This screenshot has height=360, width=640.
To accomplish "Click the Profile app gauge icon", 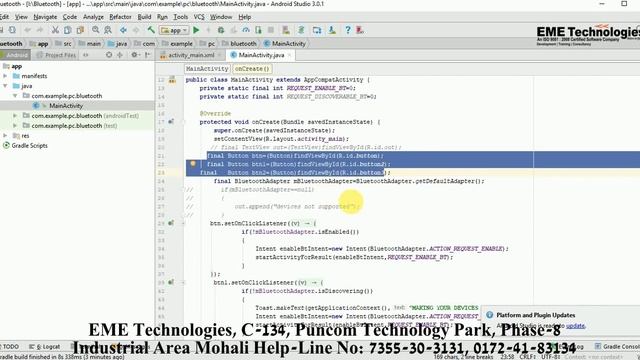I will click(x=246, y=30).
